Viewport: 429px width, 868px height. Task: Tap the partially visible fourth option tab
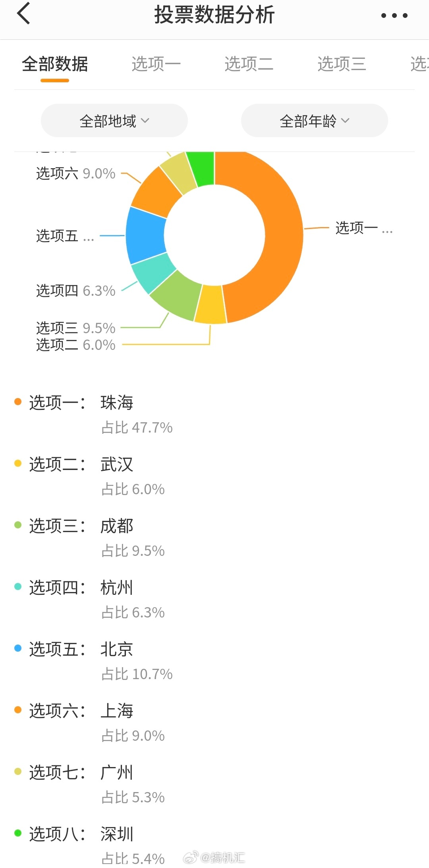click(419, 64)
